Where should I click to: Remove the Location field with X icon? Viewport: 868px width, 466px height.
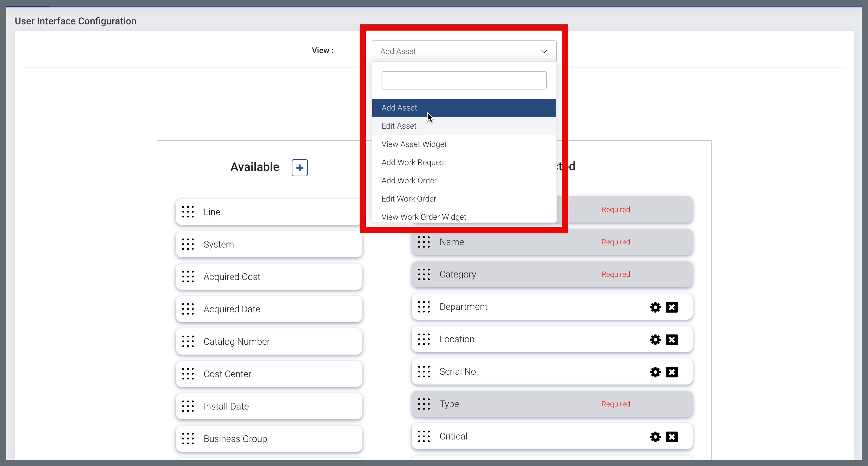[x=672, y=339]
